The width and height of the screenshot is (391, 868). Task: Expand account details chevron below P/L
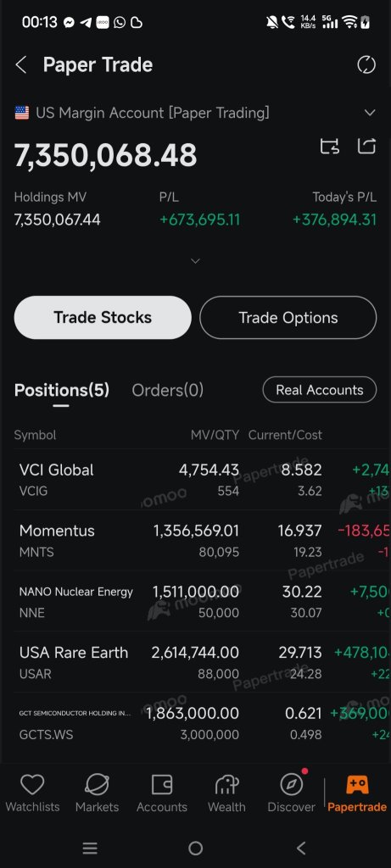pyautogui.click(x=195, y=261)
